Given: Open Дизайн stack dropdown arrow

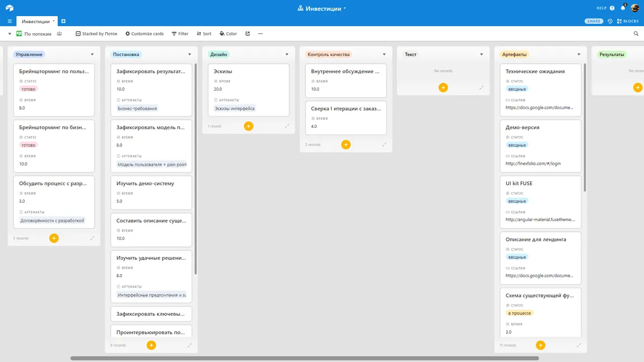Looking at the screenshot, I should (x=287, y=54).
